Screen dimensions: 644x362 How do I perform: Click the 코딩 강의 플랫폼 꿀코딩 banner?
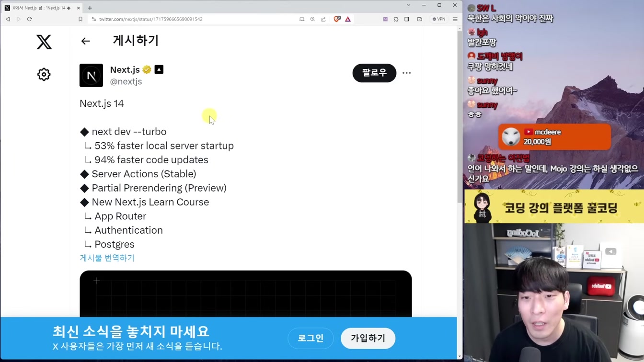(554, 206)
